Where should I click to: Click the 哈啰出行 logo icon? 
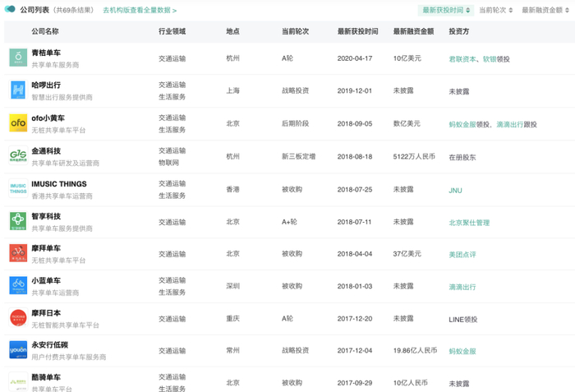pyautogui.click(x=18, y=90)
